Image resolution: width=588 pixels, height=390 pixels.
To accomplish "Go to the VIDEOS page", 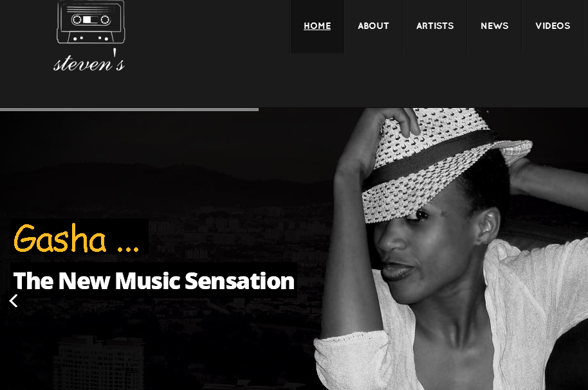I will pyautogui.click(x=553, y=26).
